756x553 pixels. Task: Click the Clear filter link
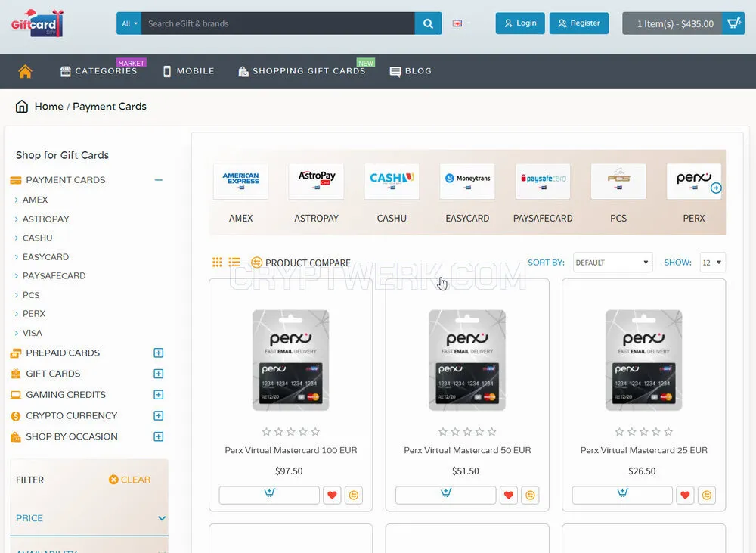click(x=130, y=480)
